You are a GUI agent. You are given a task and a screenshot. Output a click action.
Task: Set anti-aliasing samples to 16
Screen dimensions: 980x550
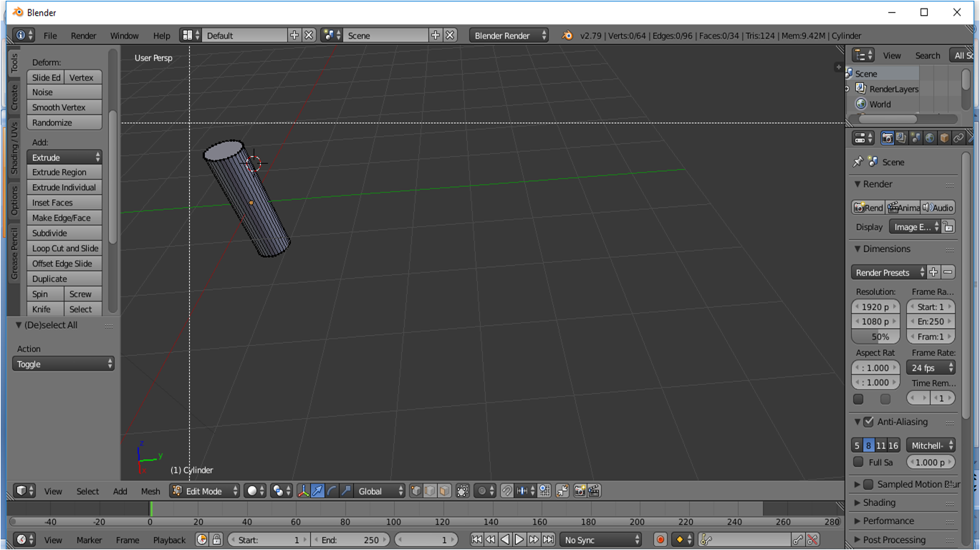[894, 445]
